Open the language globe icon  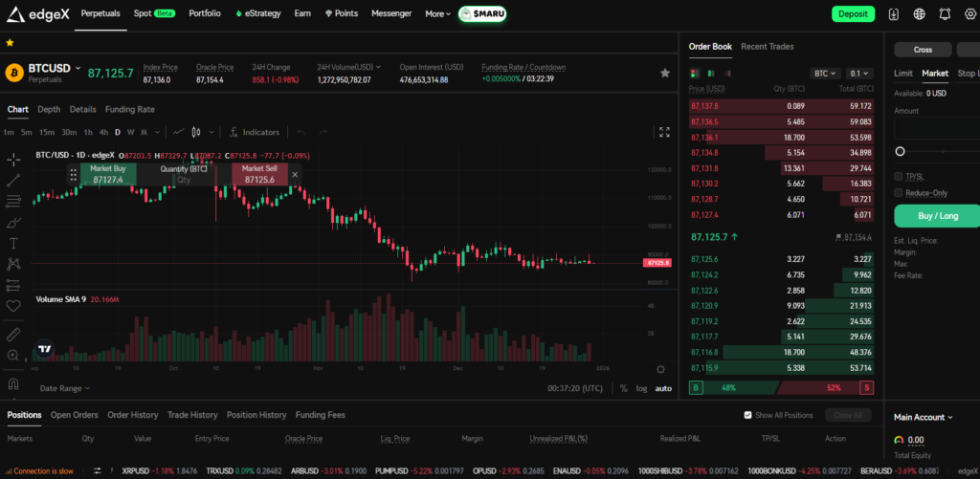[920, 13]
